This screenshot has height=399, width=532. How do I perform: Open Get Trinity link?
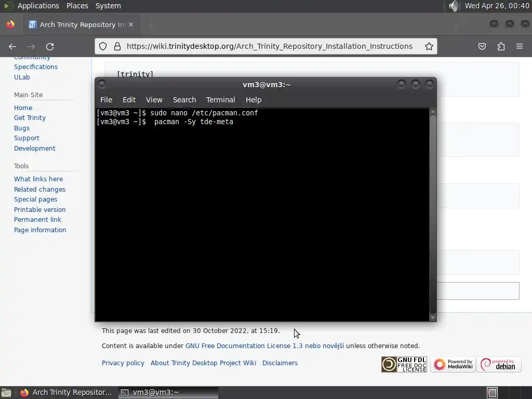coord(30,118)
